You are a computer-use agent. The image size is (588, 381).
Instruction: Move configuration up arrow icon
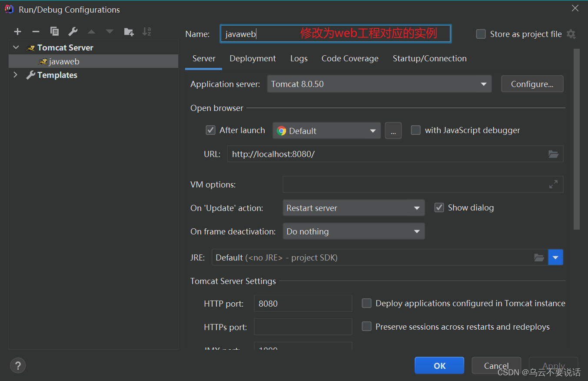tap(91, 31)
